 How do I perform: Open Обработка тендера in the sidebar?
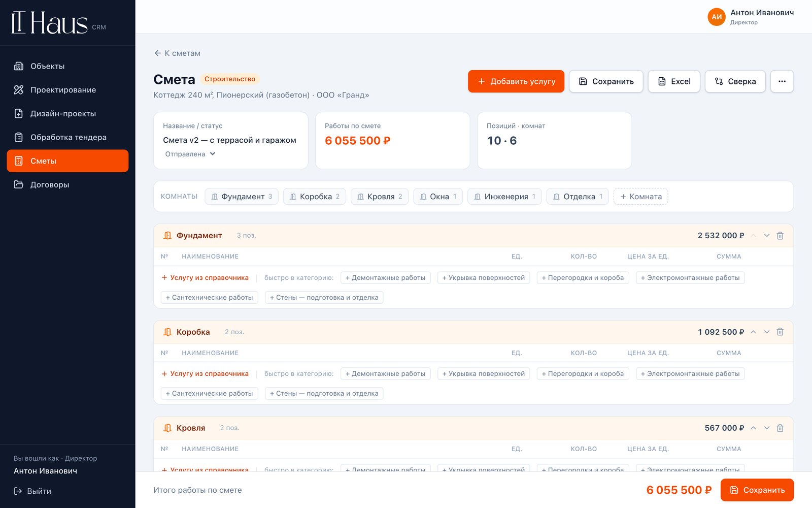67,137
